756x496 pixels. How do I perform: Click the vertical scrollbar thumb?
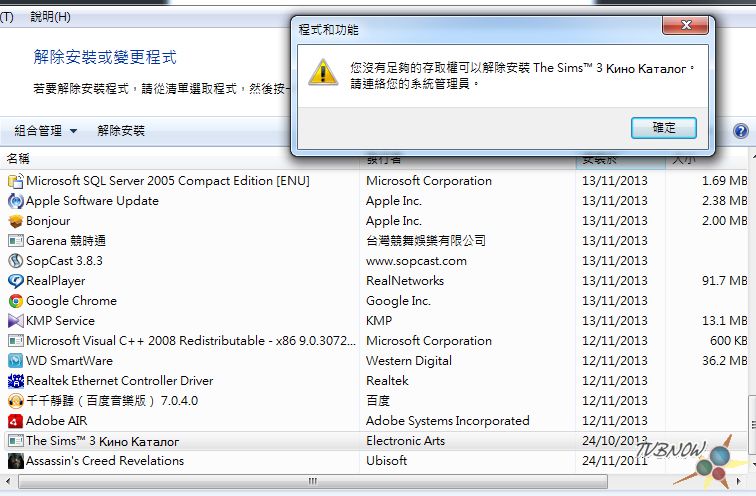tap(752, 424)
